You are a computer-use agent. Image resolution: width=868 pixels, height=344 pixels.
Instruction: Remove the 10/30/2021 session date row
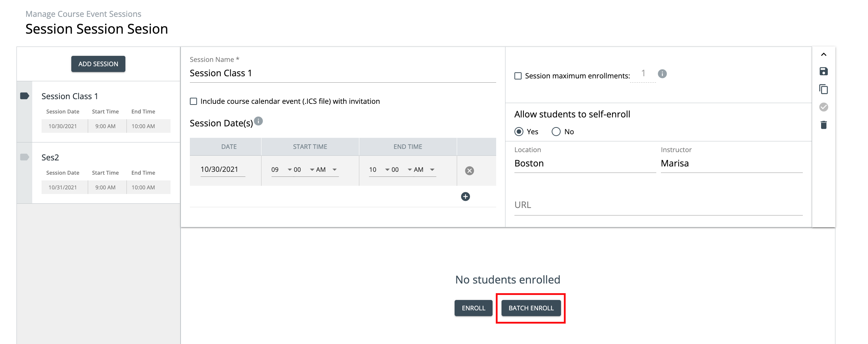pyautogui.click(x=469, y=171)
